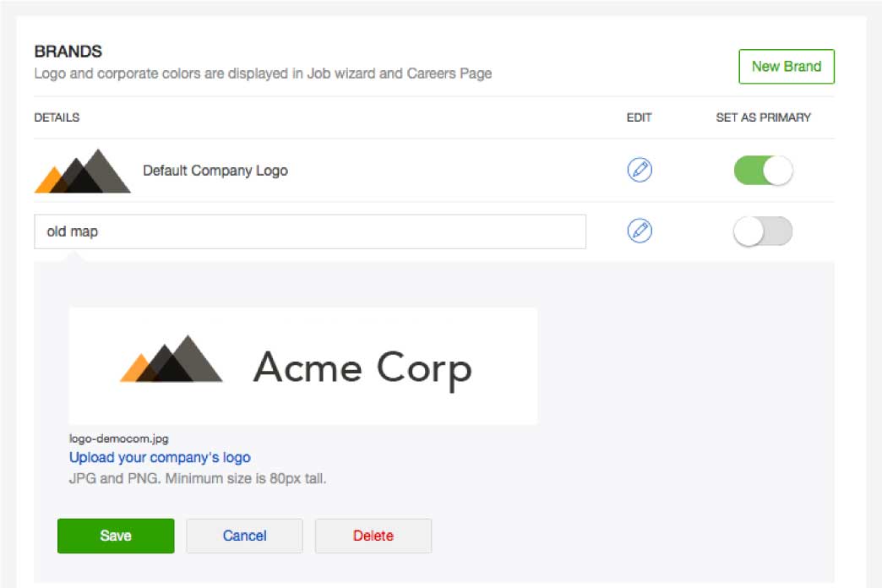Screen dimensions: 882x588
Task: Click the small Default Company Logo mountain icon
Action: (x=83, y=171)
